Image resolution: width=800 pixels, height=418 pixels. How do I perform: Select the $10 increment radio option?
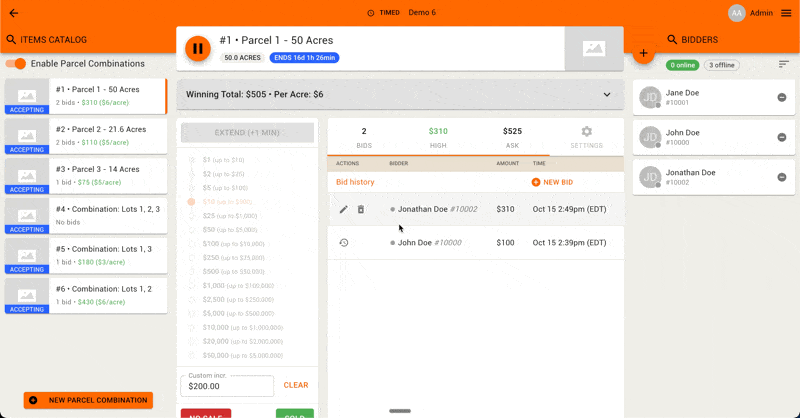click(192, 201)
